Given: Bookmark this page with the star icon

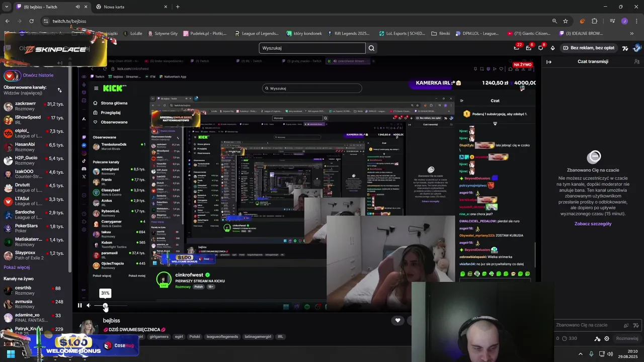Looking at the screenshot, I should 566,21.
